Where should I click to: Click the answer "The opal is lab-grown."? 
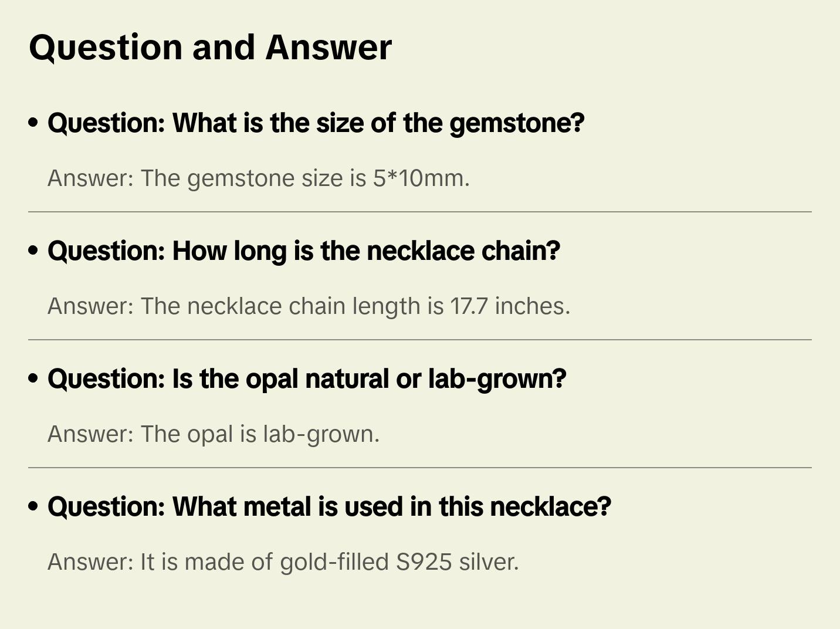(x=214, y=434)
